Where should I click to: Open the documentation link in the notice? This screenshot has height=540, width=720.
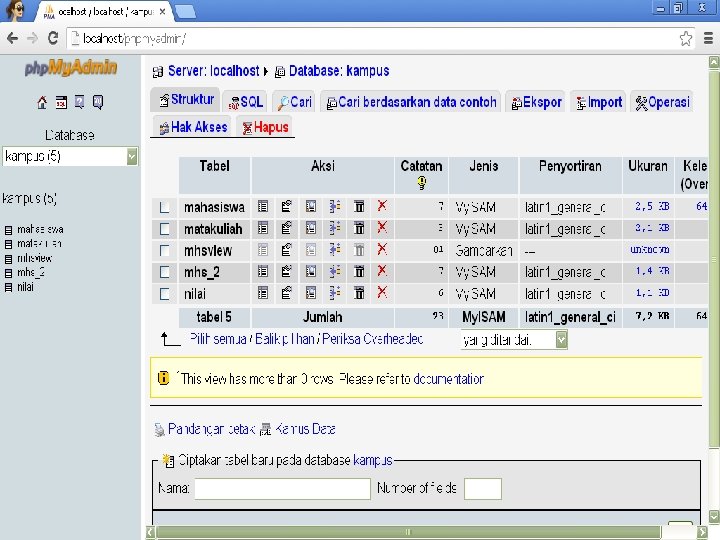pyautogui.click(x=448, y=379)
